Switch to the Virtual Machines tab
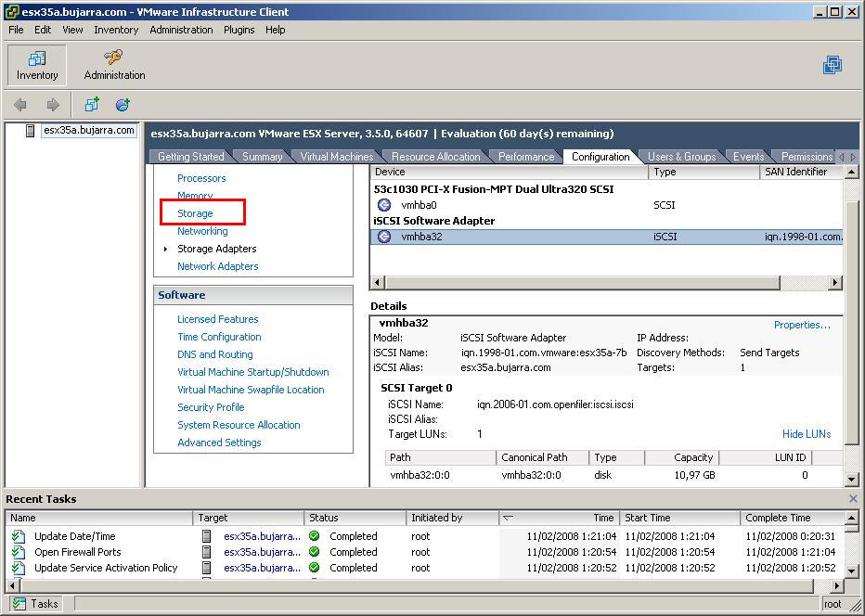The width and height of the screenshot is (865, 616). 337,157
